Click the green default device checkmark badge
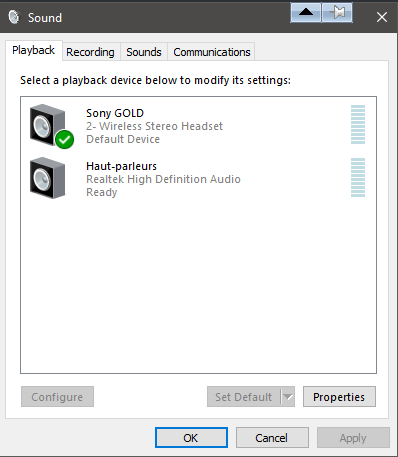Viewport: 398px width, 457px height. [65, 139]
